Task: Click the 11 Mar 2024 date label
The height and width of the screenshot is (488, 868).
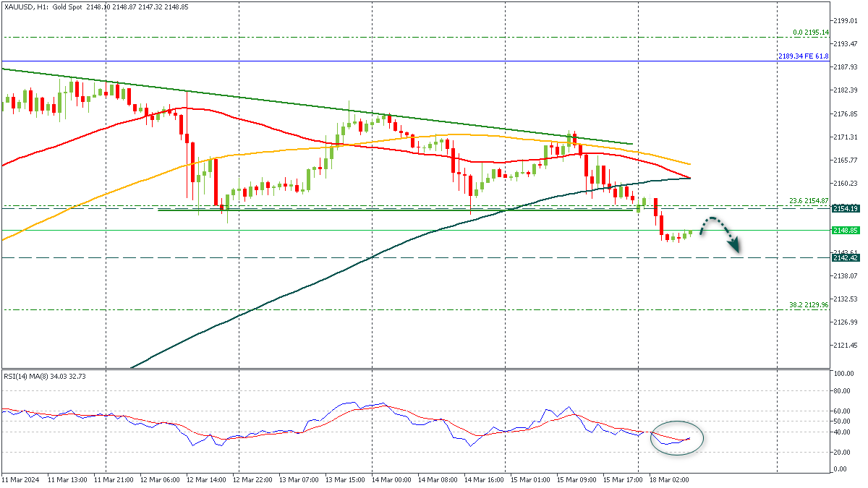Action: coord(20,479)
